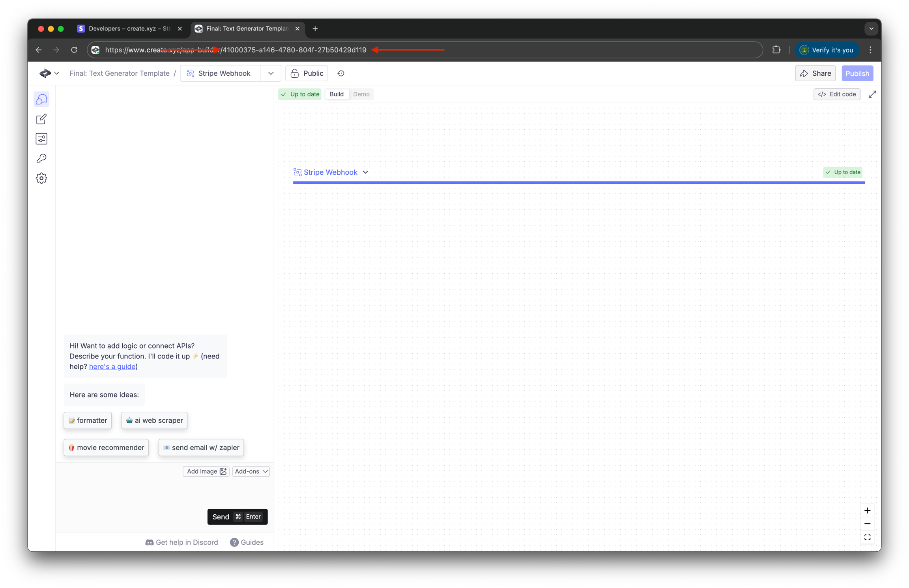Open the gear settings sidebar icon
The height and width of the screenshot is (588, 909).
click(x=41, y=178)
